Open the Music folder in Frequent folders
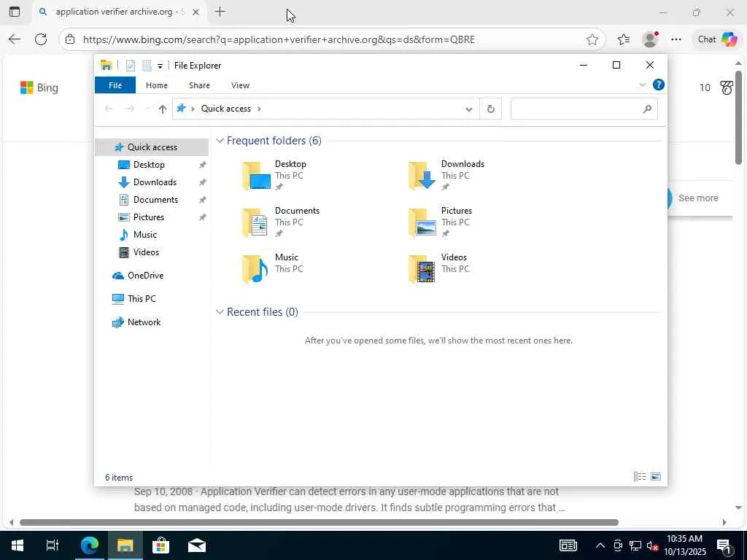 (273, 268)
